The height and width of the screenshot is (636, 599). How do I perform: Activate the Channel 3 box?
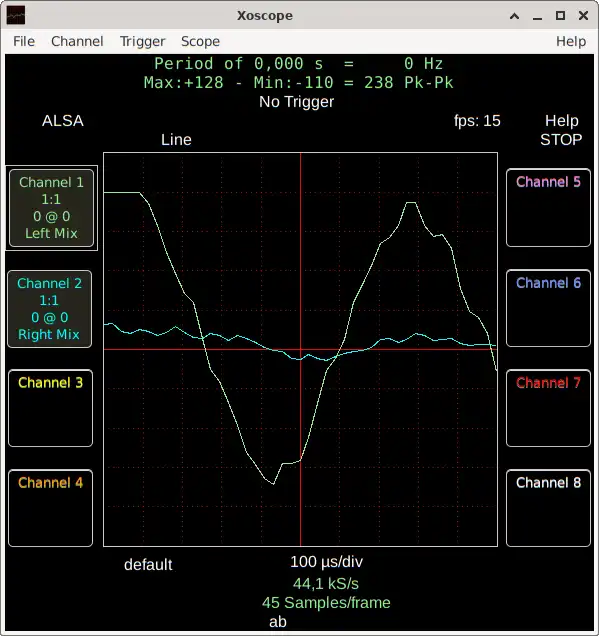(x=50, y=408)
